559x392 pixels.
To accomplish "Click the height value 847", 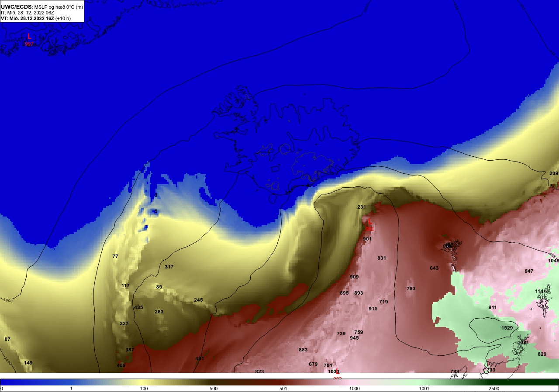I will click(x=529, y=271).
